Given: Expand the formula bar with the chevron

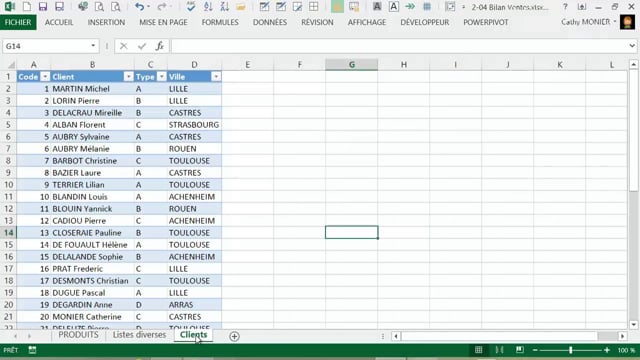Looking at the screenshot, I should (632, 46).
